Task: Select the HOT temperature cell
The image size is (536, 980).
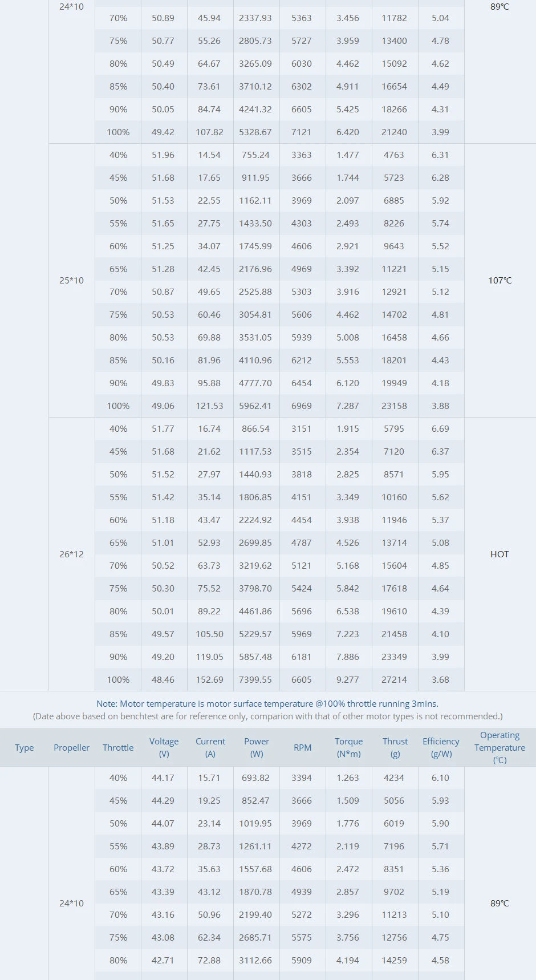Action: (x=500, y=554)
